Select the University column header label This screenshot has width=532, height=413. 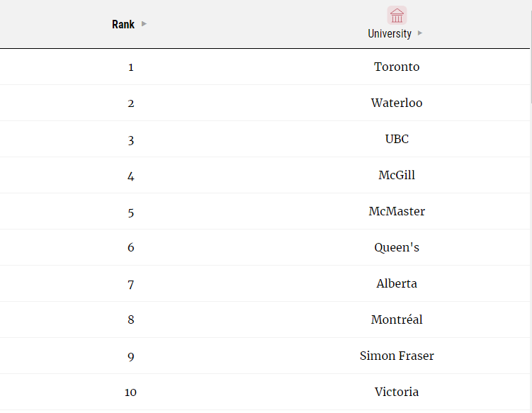[390, 33]
